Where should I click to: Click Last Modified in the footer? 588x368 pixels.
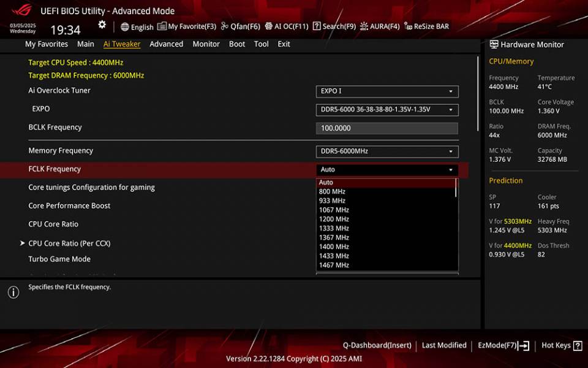coord(444,345)
